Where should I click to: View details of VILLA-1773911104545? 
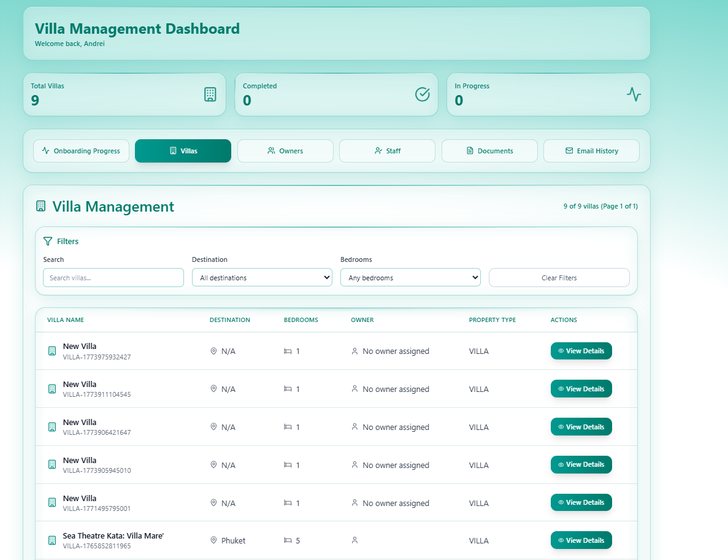pyautogui.click(x=581, y=389)
